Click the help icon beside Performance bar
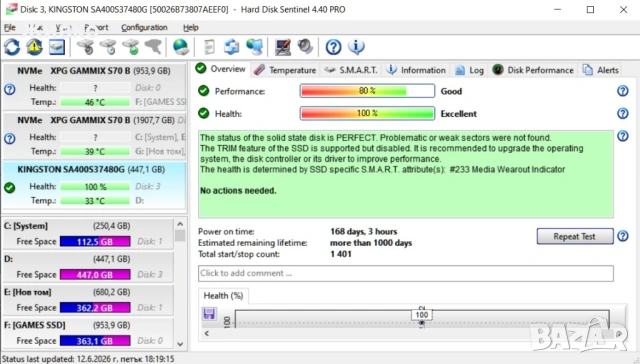This screenshot has width=640, height=364. tap(622, 91)
